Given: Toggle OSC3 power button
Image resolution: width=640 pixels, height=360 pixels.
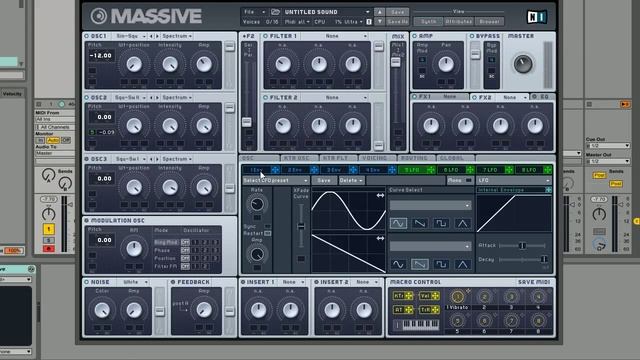Looking at the screenshot, I should tap(87, 159).
